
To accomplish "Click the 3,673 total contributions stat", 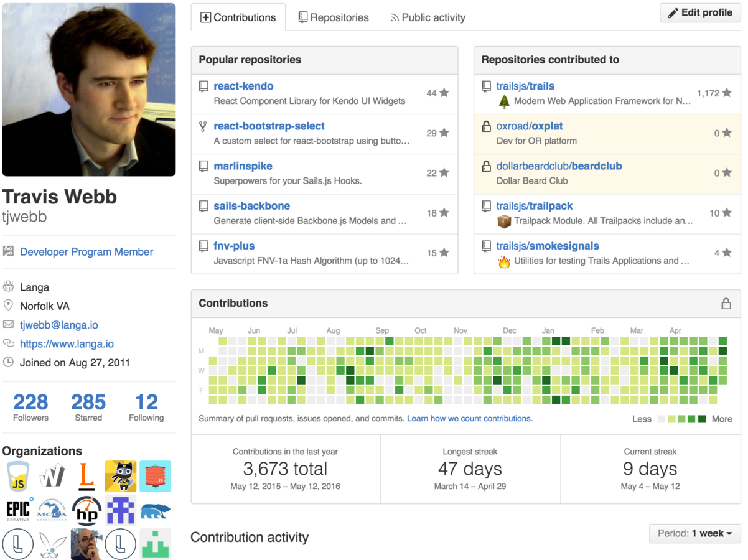I will [x=286, y=469].
